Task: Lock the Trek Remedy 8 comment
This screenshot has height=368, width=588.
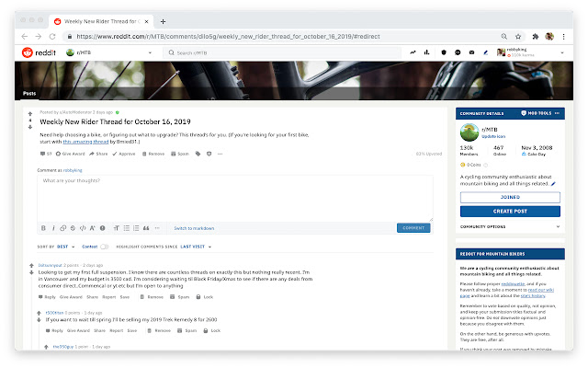Action: click(x=212, y=331)
